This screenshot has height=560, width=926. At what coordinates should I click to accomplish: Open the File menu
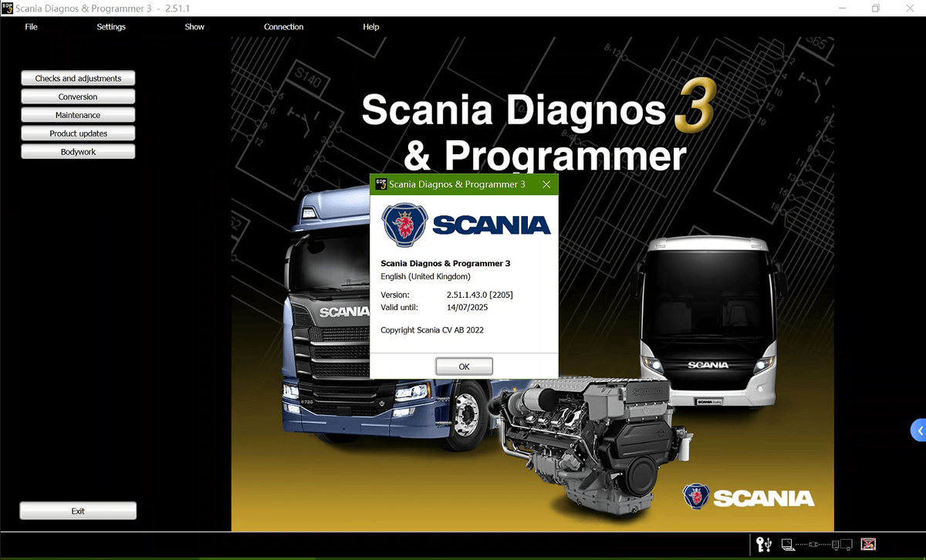pyautogui.click(x=31, y=27)
